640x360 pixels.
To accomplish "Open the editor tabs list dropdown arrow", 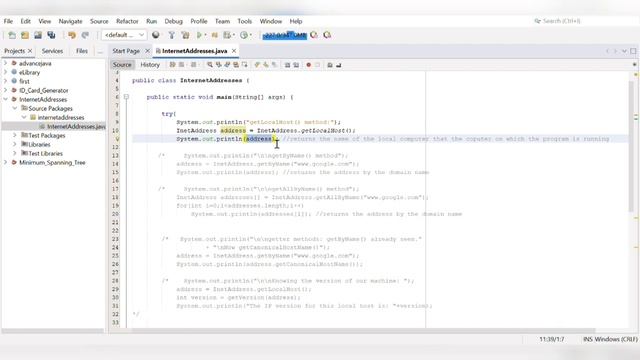I will 624,51.
